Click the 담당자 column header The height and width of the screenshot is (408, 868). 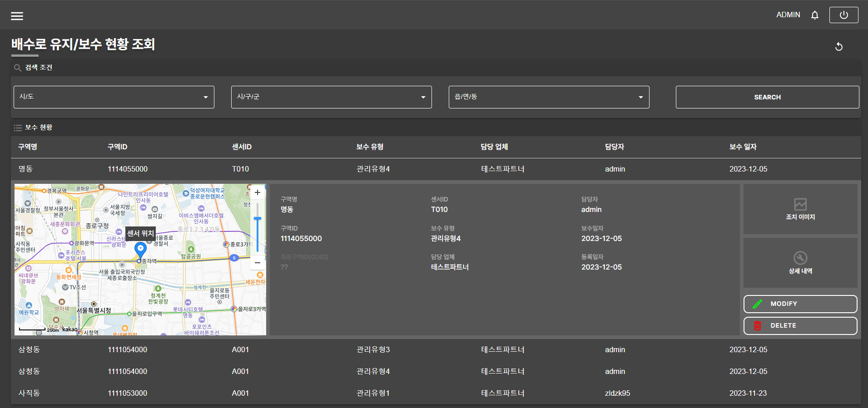[x=615, y=147]
